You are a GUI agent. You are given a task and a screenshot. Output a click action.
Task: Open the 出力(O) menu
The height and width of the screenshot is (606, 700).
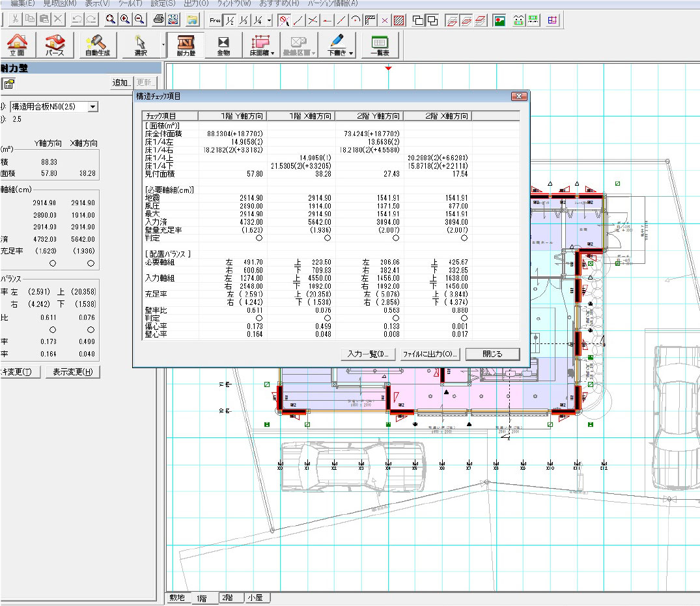click(x=197, y=3)
